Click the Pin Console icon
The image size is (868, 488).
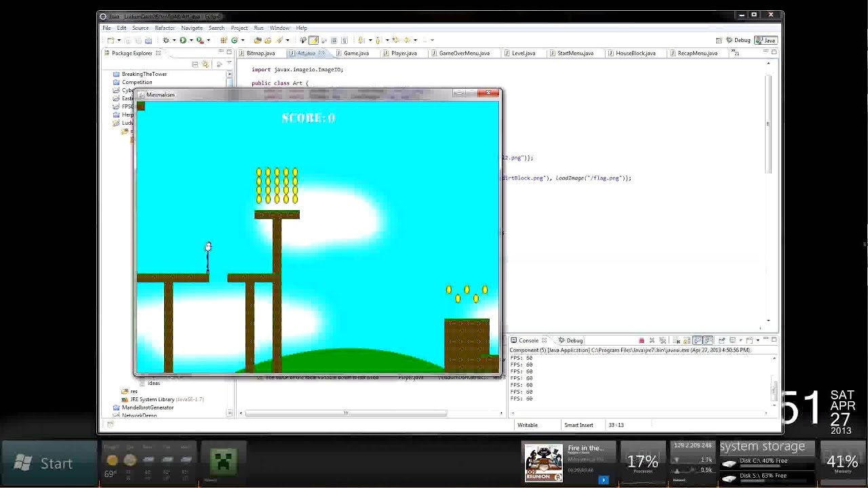(722, 340)
